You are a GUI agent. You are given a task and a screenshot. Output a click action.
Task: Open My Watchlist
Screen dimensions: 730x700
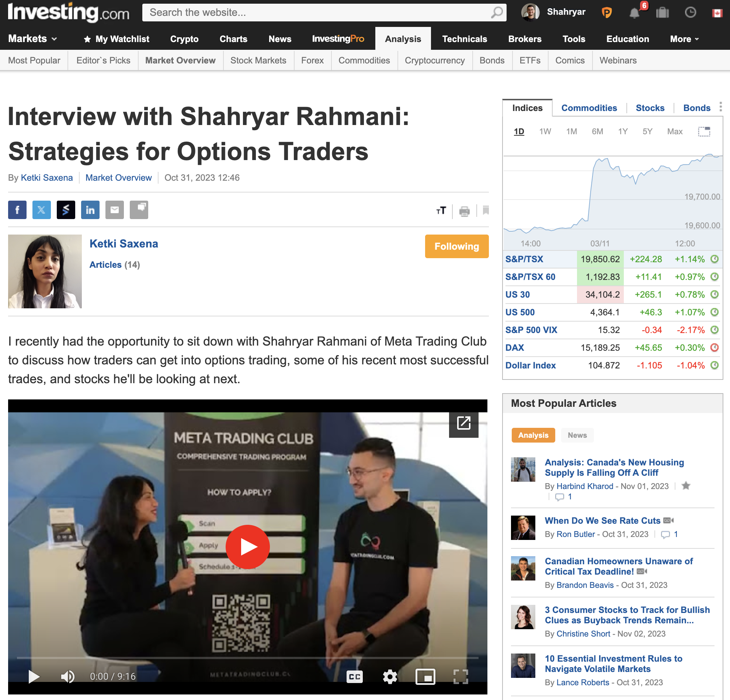coord(116,39)
